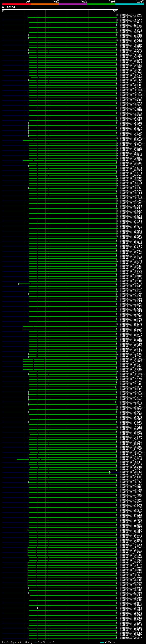Image resolution: width=146 pixels, height=644 pixels.
Task: Click the purple ~60% identity legend segment
Action: [x=73, y=4]
